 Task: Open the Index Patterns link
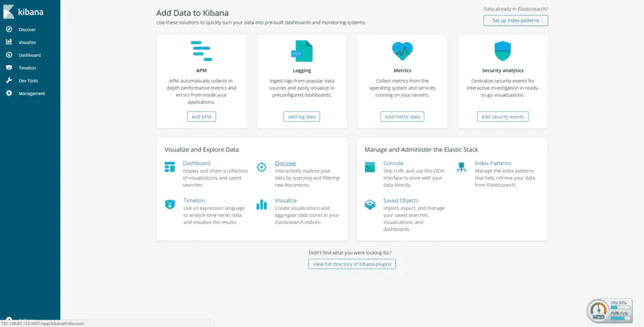click(x=493, y=163)
